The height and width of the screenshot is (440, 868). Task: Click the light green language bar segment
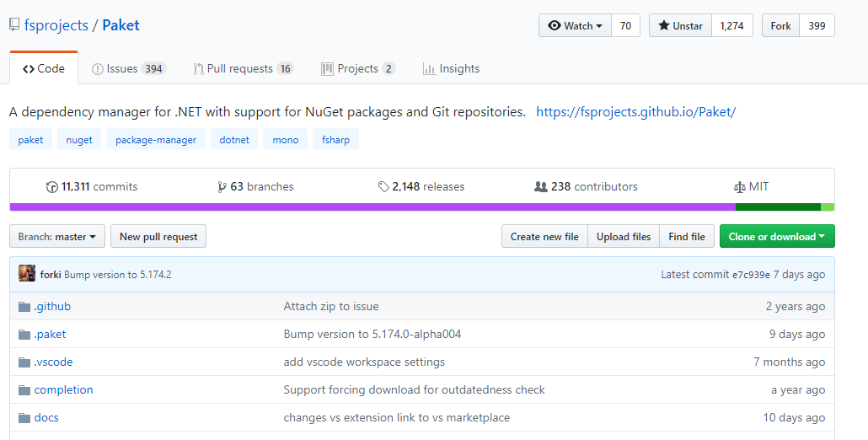[x=828, y=207]
